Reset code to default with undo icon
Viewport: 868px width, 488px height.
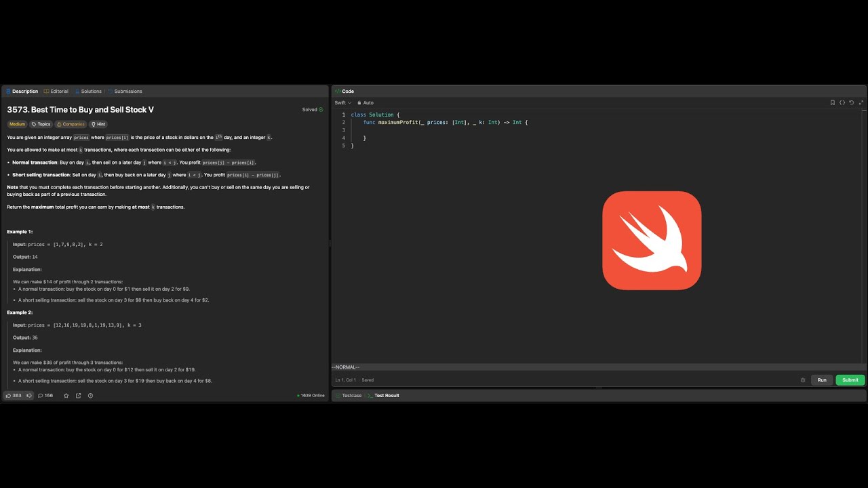click(x=852, y=103)
